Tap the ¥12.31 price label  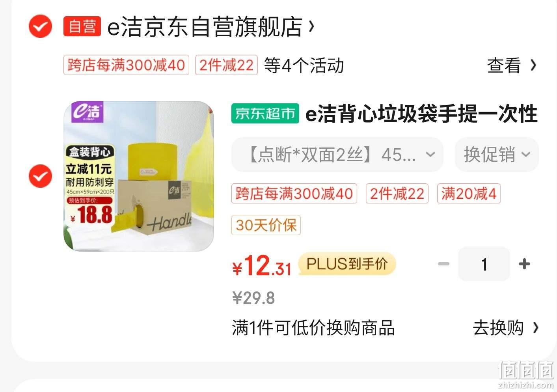tap(262, 265)
